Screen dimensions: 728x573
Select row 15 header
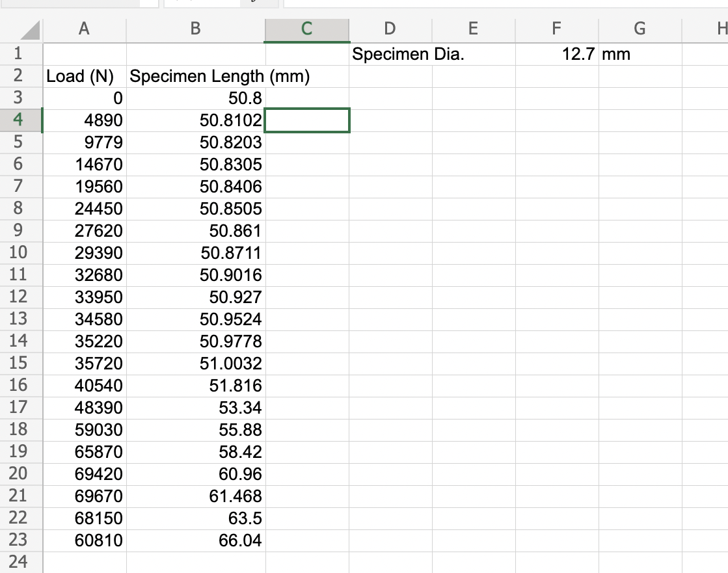pyautogui.click(x=20, y=363)
